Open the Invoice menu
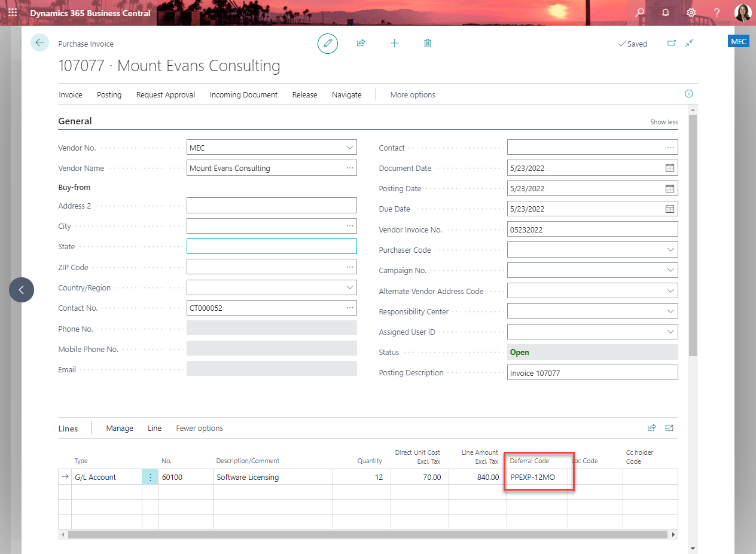Image resolution: width=756 pixels, height=554 pixels. (x=71, y=94)
